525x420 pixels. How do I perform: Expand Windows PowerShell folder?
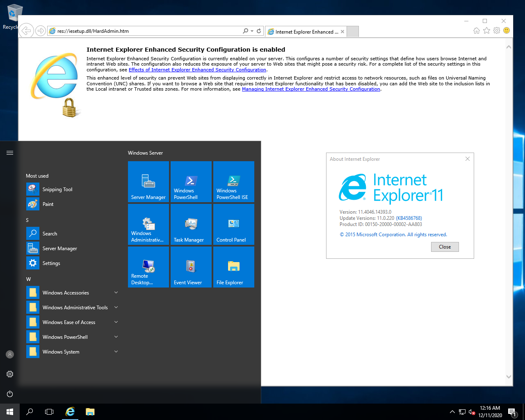coord(72,337)
